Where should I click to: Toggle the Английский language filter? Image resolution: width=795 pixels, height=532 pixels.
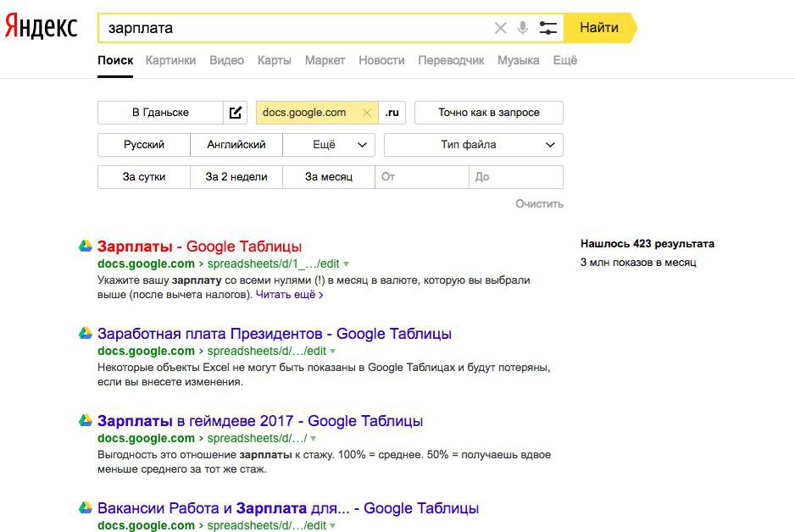[236, 145]
